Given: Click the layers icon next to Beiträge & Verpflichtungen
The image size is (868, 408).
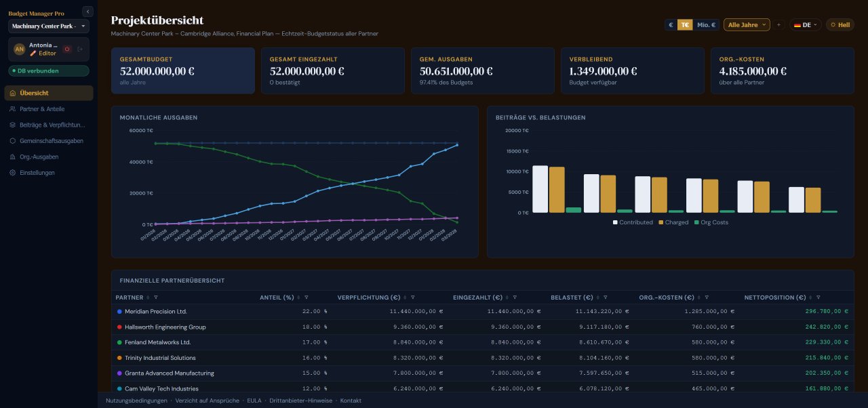Looking at the screenshot, I should click(x=13, y=125).
